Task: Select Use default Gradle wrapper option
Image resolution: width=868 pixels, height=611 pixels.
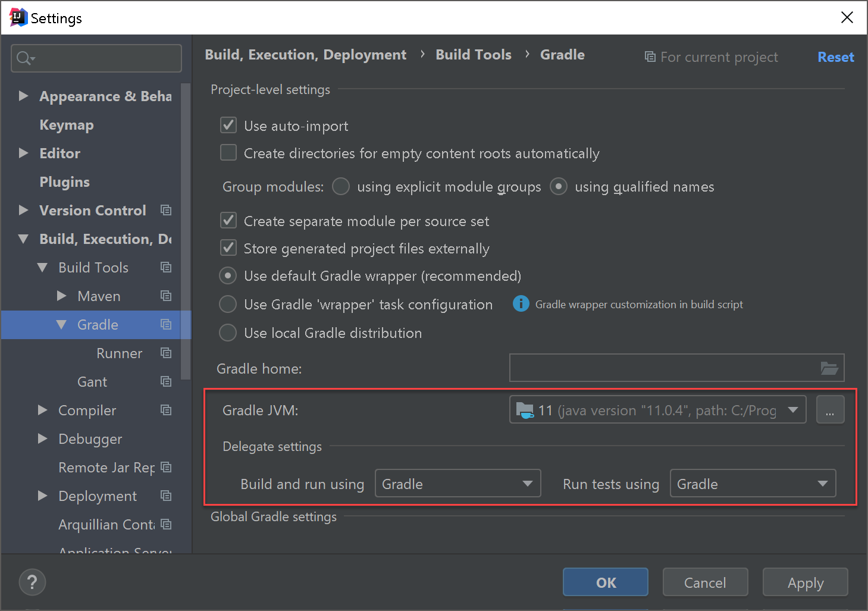Action: coord(228,275)
